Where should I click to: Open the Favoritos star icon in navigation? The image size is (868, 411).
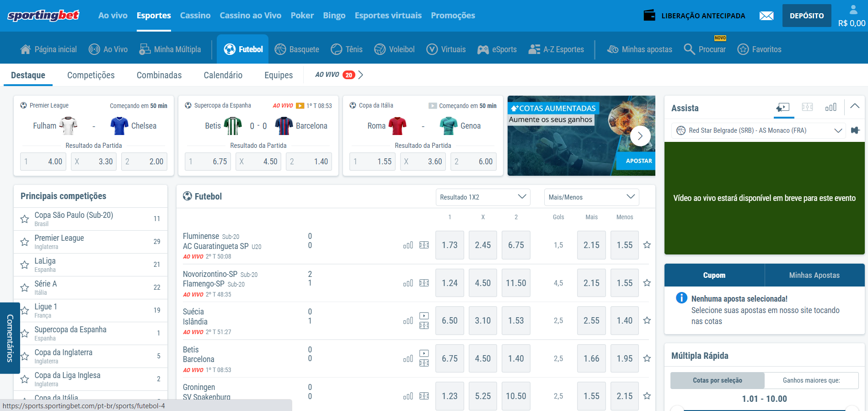coord(743,49)
